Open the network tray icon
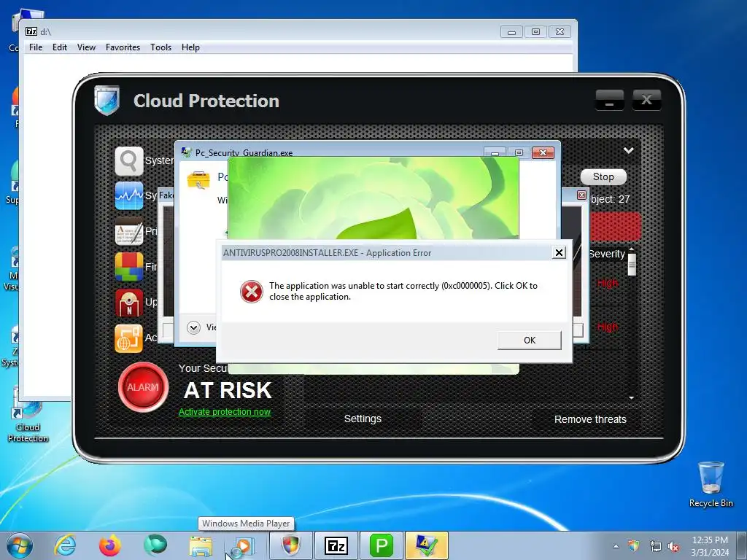The height and width of the screenshot is (560, 747). pyautogui.click(x=656, y=546)
